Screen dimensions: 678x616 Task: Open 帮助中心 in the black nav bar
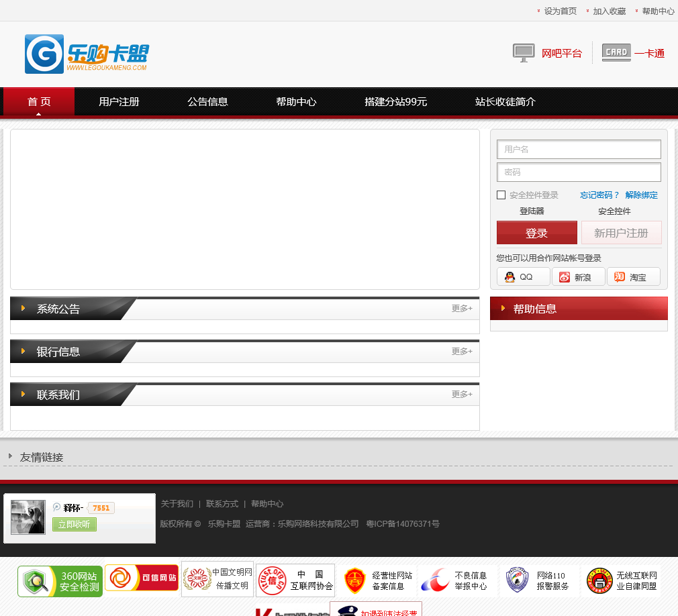296,101
